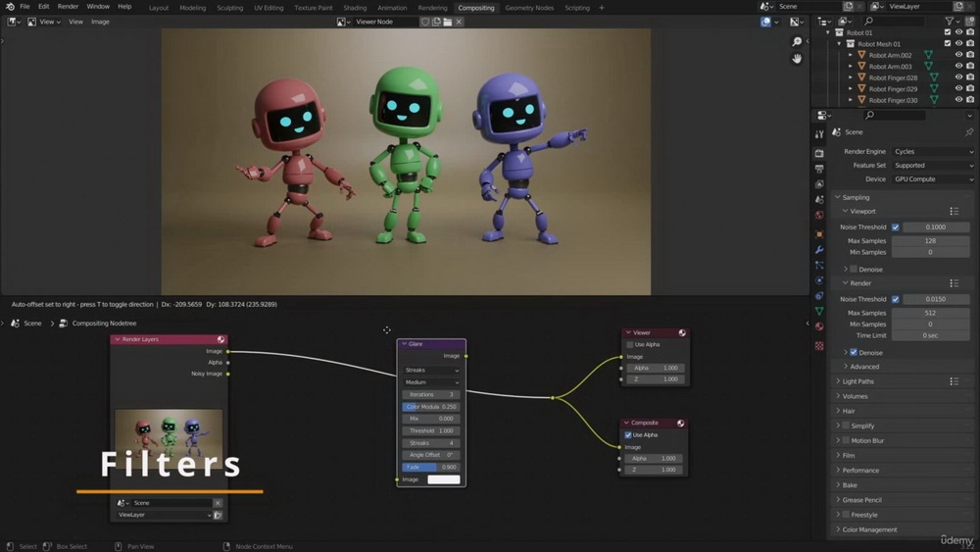
Task: Click the pan hand tool icon
Action: pyautogui.click(x=797, y=58)
